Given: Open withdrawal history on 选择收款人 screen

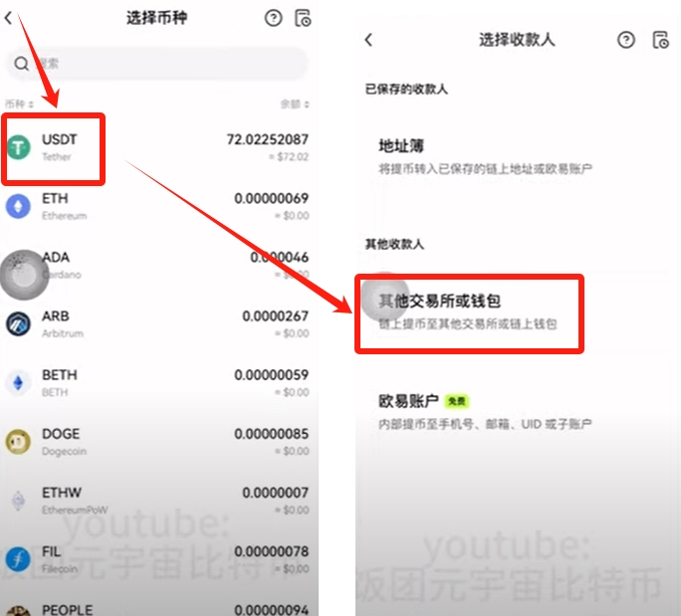Looking at the screenshot, I should pyautogui.click(x=660, y=40).
